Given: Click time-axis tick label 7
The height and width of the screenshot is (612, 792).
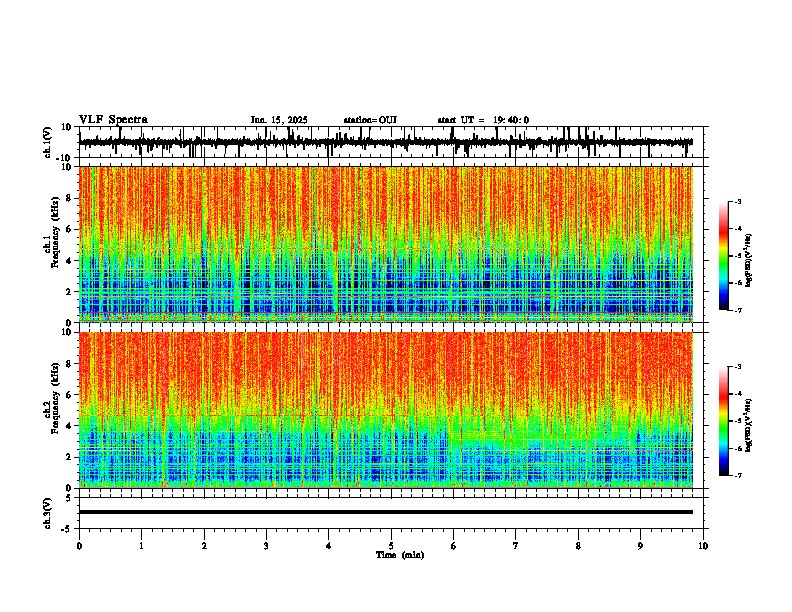Looking at the screenshot, I should (x=516, y=546).
